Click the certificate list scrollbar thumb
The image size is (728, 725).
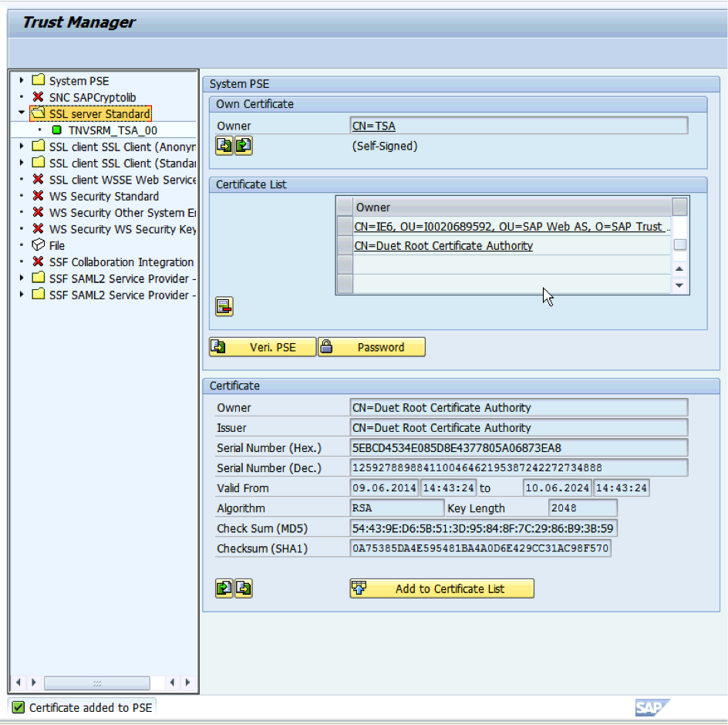(x=679, y=244)
